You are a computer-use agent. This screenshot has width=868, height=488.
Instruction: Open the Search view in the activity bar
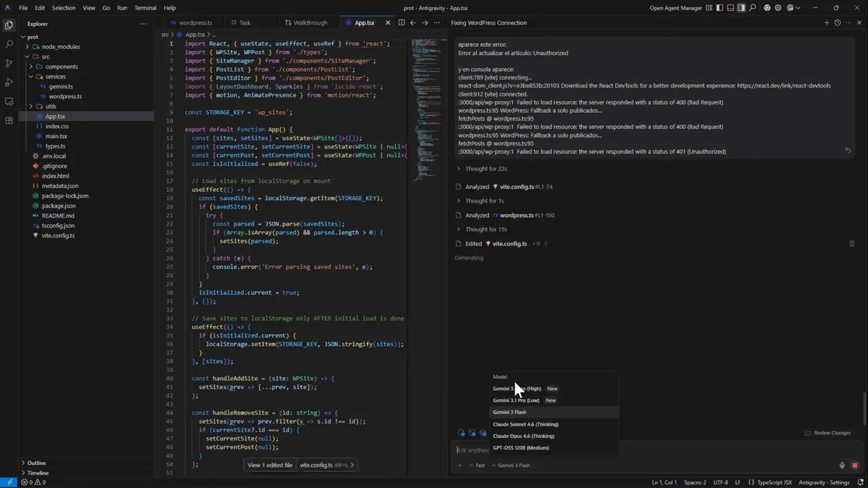tap(9, 43)
